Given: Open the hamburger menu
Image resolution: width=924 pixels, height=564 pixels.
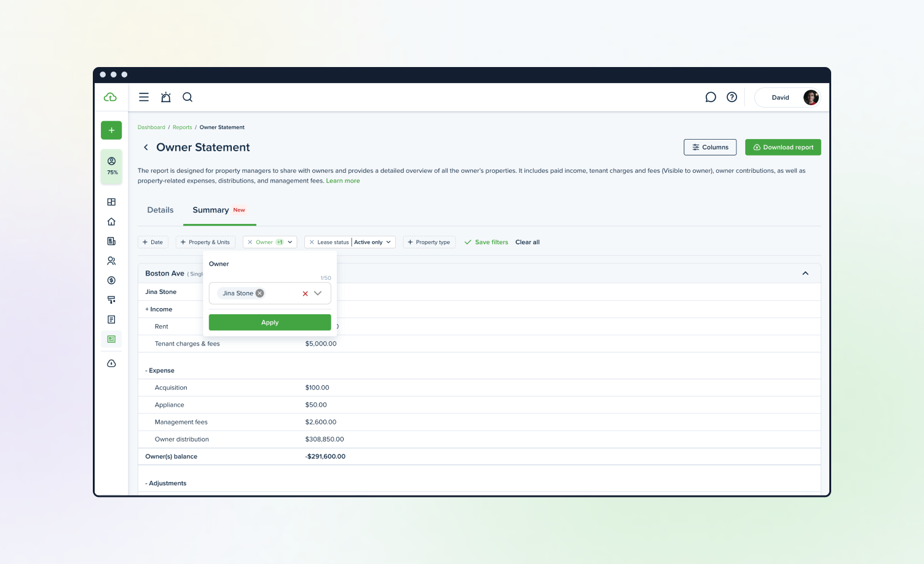Looking at the screenshot, I should tap(144, 97).
